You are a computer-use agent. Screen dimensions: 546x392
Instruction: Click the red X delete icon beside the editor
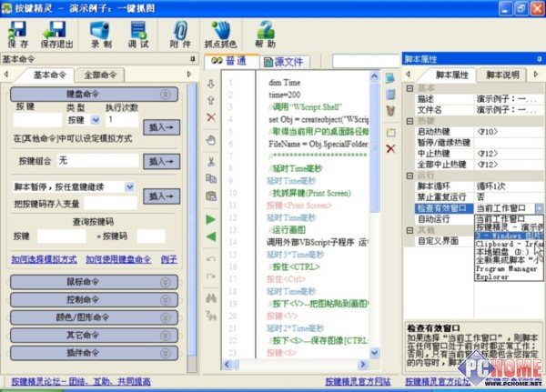211,117
